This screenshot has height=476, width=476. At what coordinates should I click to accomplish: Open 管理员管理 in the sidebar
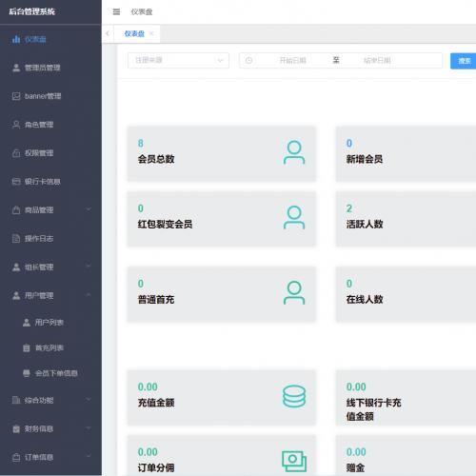50,68
